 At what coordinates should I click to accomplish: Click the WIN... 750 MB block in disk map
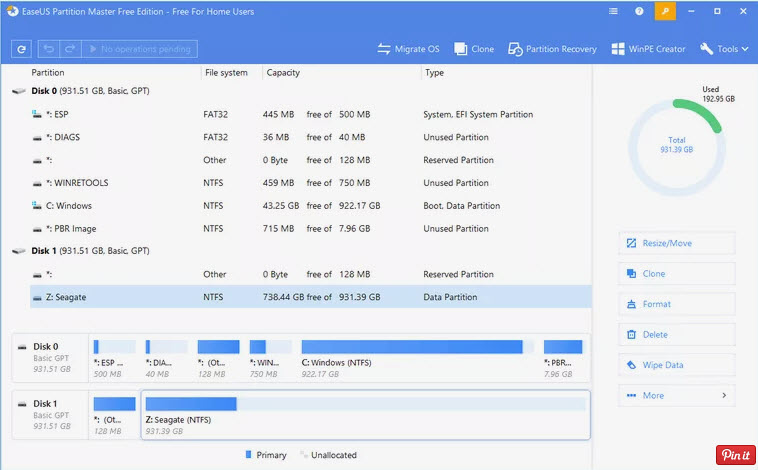click(x=271, y=358)
